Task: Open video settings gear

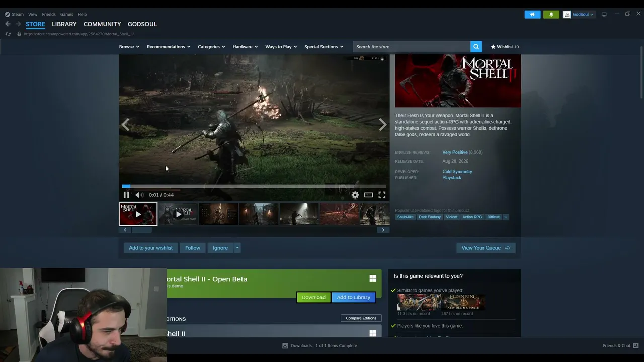Action: (355, 195)
